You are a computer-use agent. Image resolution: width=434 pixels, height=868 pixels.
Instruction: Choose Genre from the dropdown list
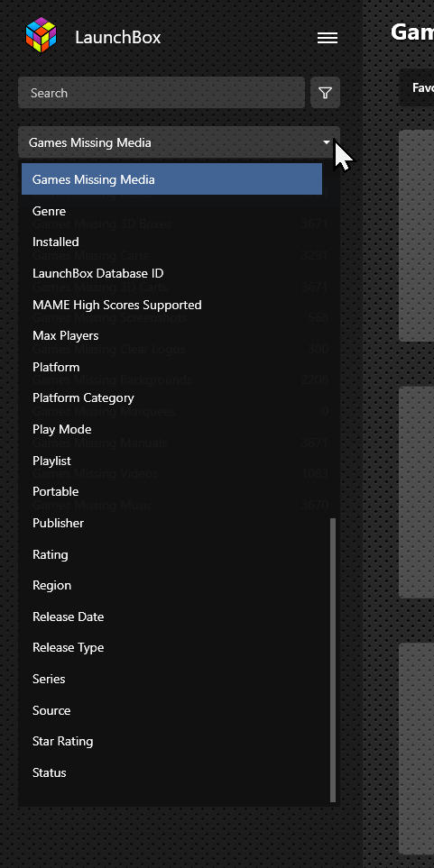[171, 211]
